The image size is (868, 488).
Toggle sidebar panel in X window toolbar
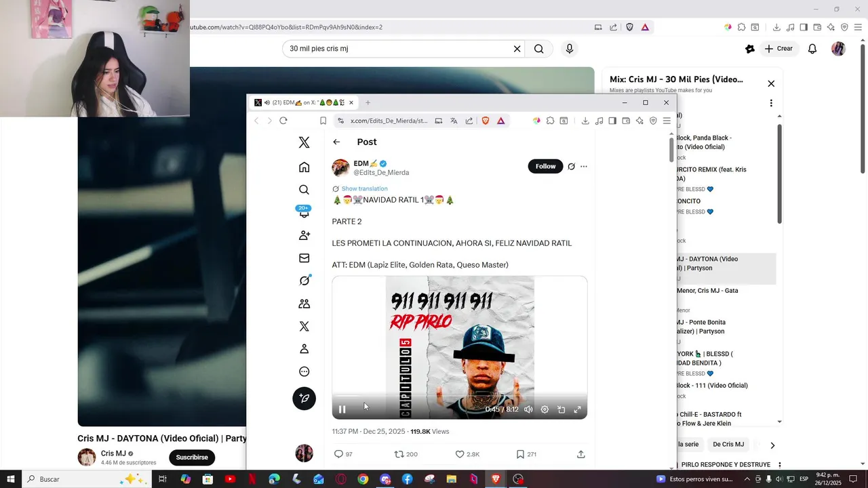612,121
